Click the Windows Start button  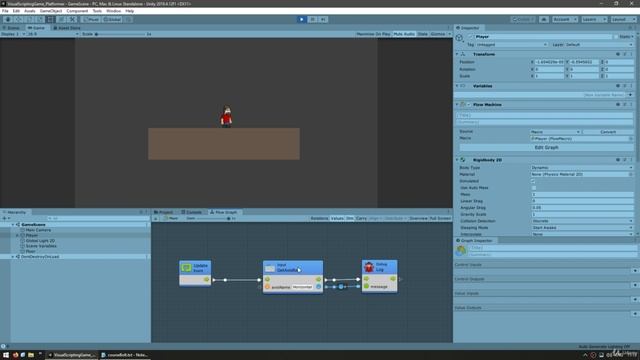pyautogui.click(x=6, y=355)
